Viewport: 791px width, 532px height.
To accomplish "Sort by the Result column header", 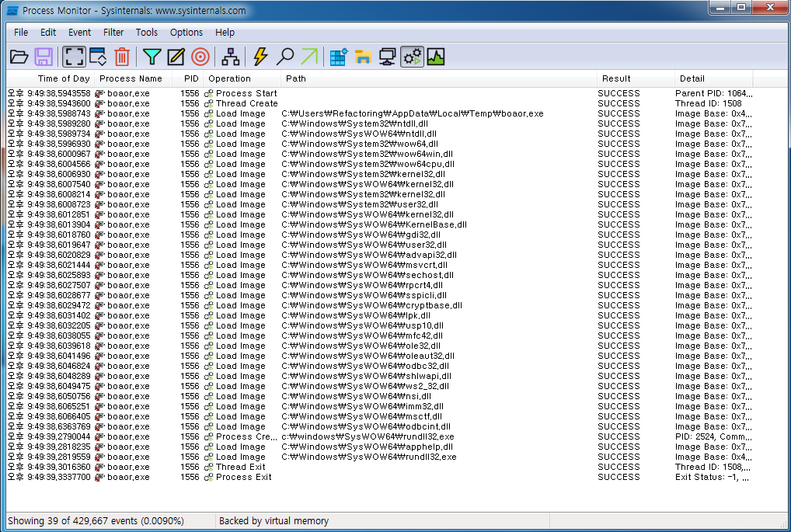I will click(636, 78).
